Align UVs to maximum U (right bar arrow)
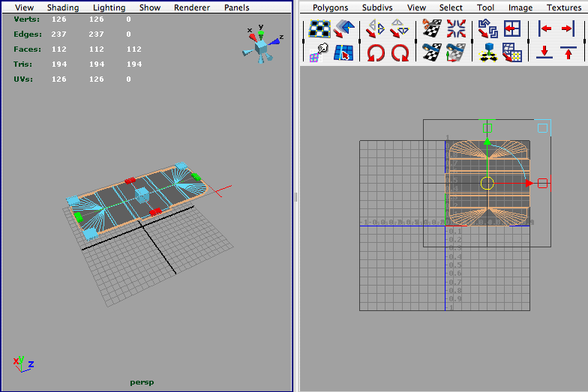588x392 pixels. click(568, 28)
